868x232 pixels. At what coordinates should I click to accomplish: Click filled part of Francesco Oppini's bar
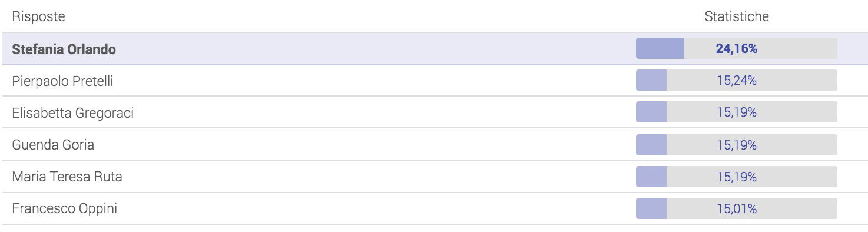point(651,208)
